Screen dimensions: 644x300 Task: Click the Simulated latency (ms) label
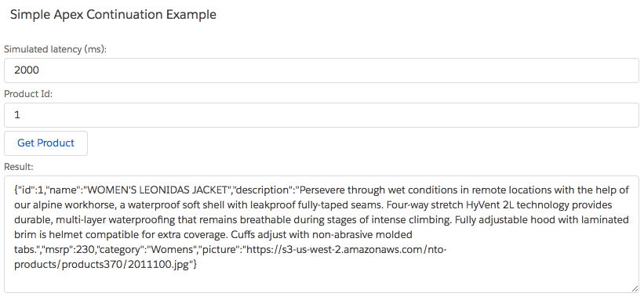pos(55,49)
